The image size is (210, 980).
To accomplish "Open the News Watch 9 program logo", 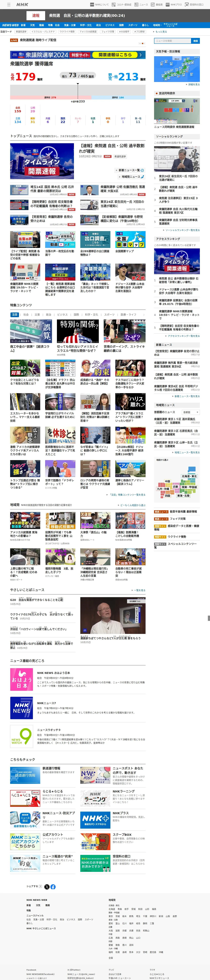I will pyautogui.click(x=21, y=736).
